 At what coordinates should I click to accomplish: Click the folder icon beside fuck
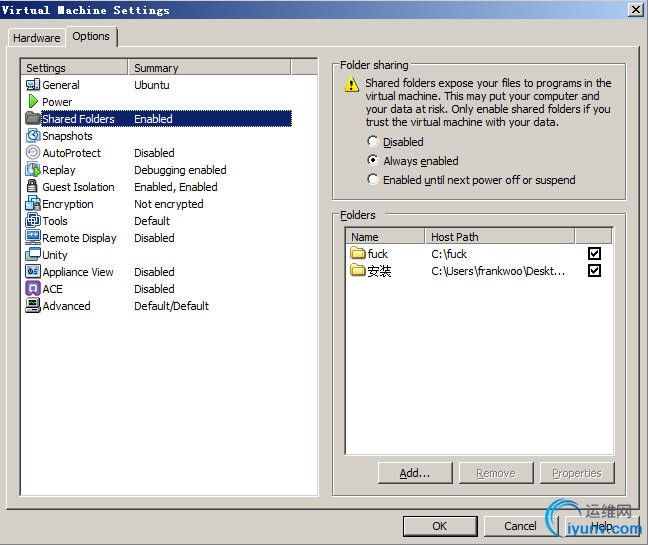coord(357,253)
